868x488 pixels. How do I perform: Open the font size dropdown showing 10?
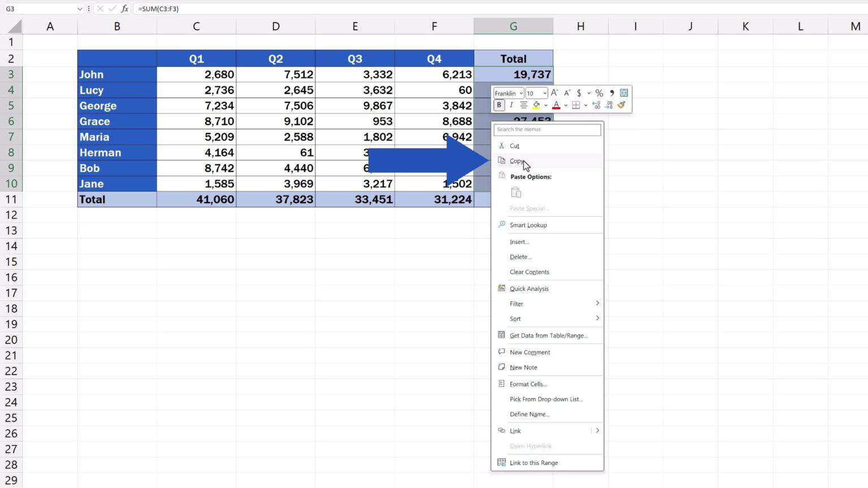536,93
